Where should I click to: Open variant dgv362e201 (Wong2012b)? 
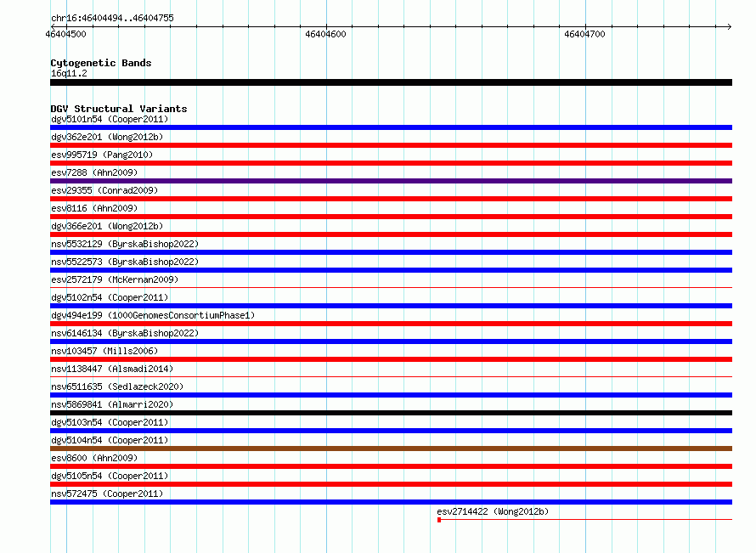[107, 137]
